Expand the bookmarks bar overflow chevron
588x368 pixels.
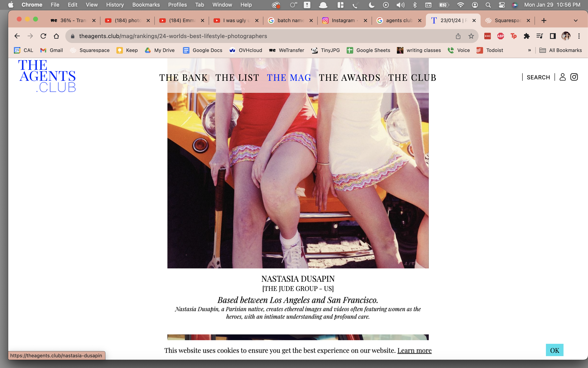pyautogui.click(x=530, y=50)
